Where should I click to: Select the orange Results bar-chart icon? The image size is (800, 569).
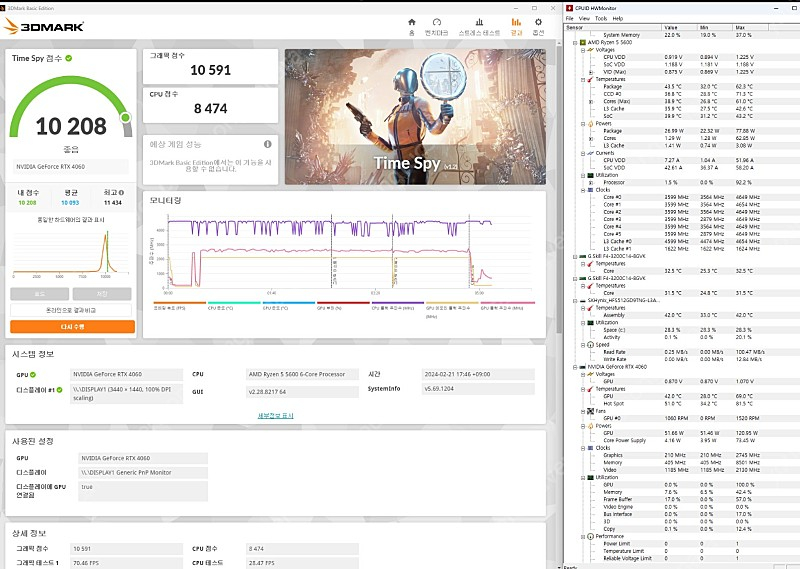pos(516,22)
